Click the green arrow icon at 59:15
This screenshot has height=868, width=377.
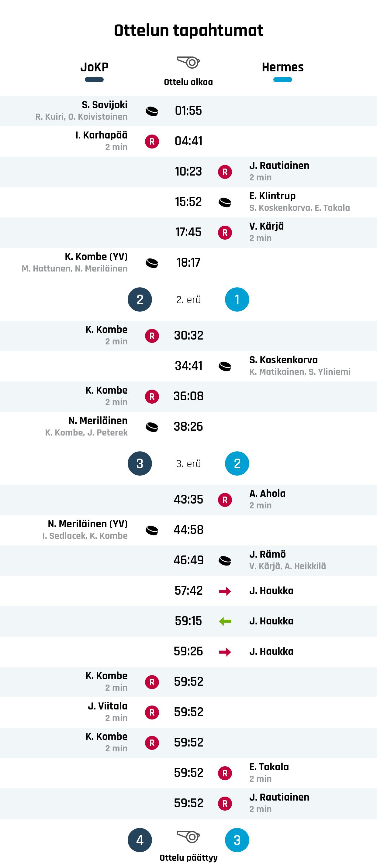[x=225, y=621]
